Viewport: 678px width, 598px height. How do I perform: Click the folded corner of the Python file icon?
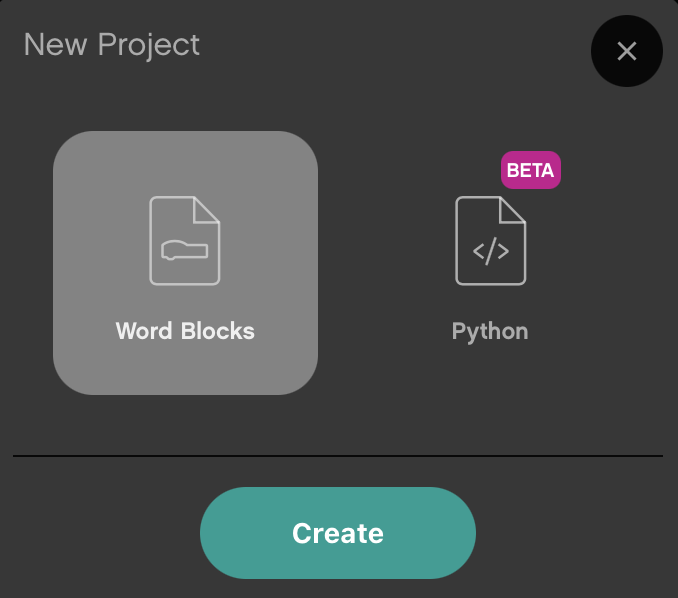coord(513,208)
